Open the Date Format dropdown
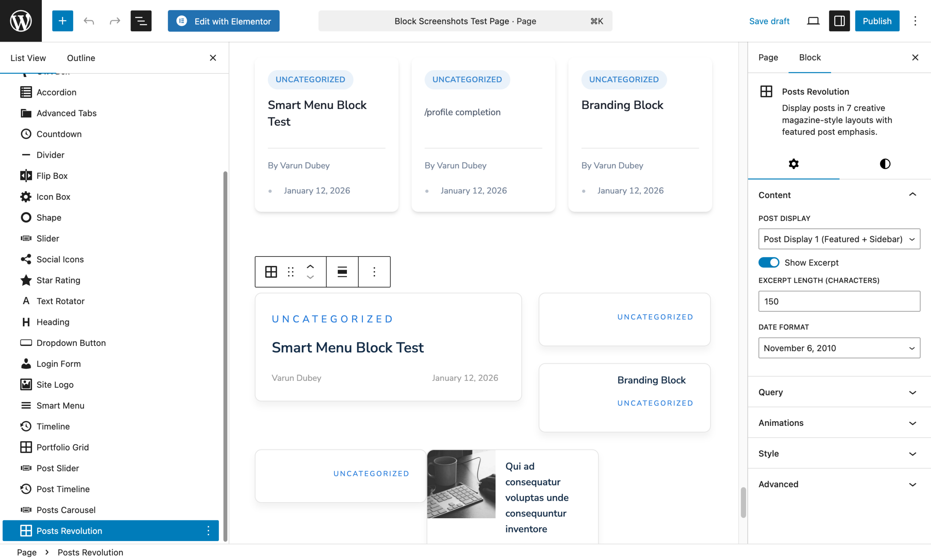This screenshot has height=560, width=931. click(839, 348)
